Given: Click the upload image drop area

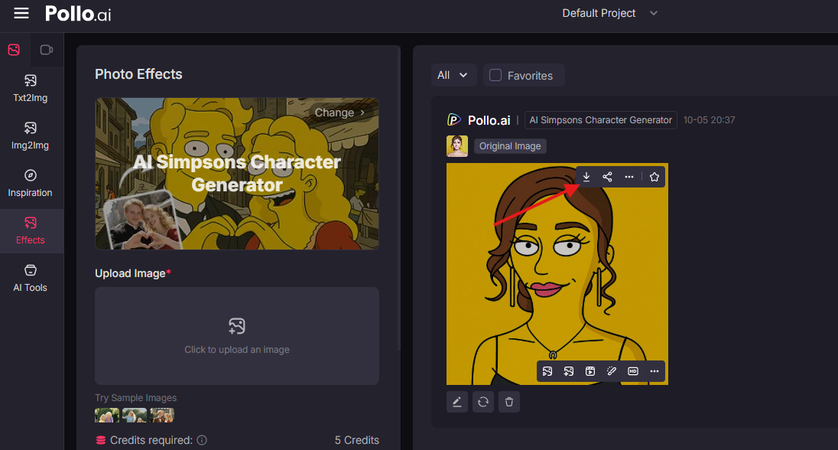Looking at the screenshot, I should pos(237,335).
